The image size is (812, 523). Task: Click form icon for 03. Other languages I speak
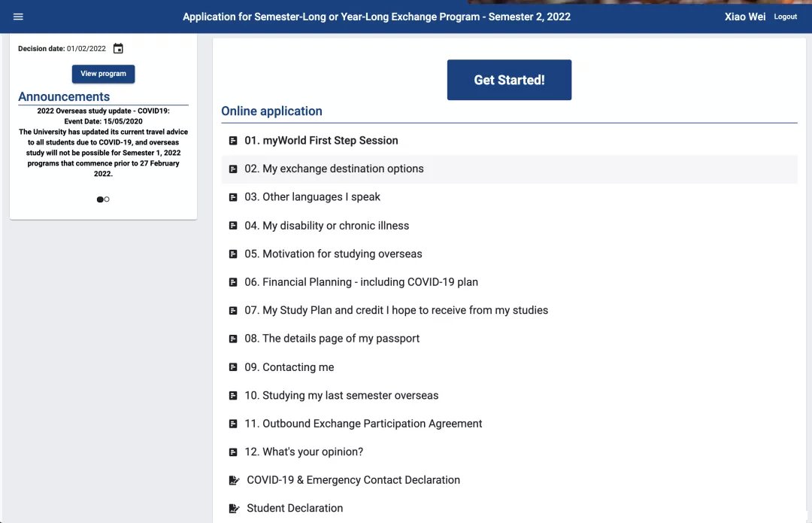[x=233, y=197]
